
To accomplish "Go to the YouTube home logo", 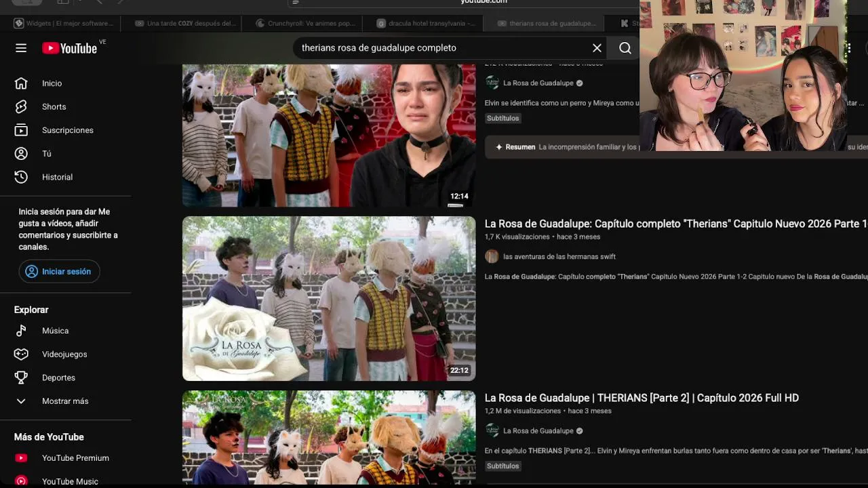I will (x=70, y=48).
